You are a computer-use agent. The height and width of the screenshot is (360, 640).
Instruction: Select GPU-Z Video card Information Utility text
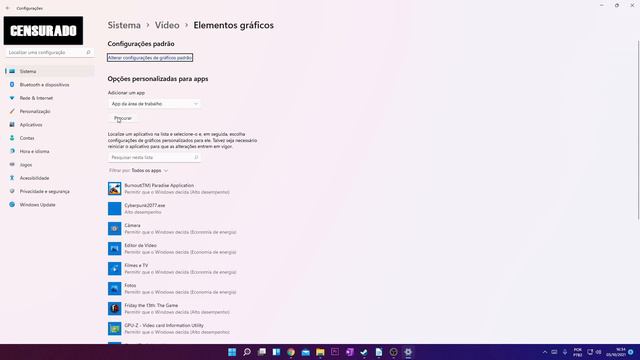164,325
